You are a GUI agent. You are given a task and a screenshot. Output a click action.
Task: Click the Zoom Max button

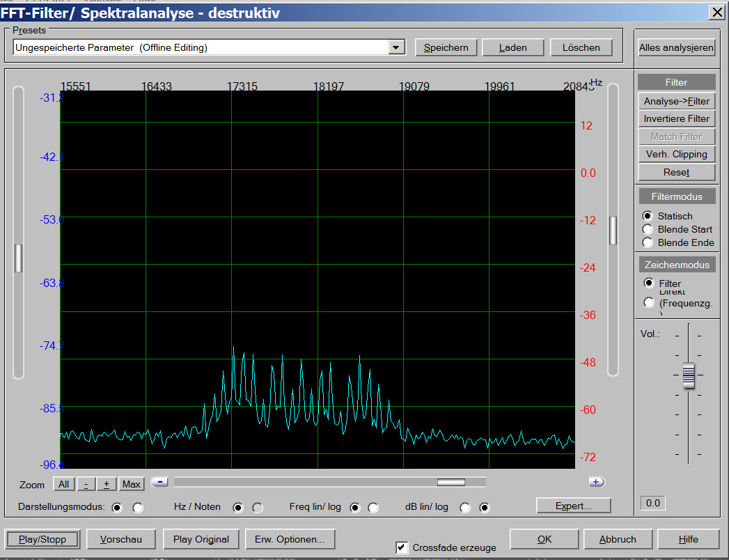tap(131, 484)
